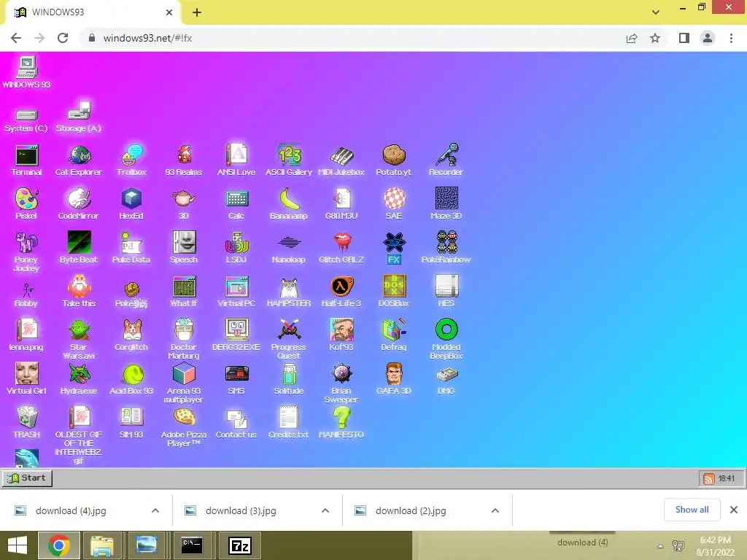The width and height of the screenshot is (747, 560).
Task: Open the Terminal desktop icon
Action: 27,160
